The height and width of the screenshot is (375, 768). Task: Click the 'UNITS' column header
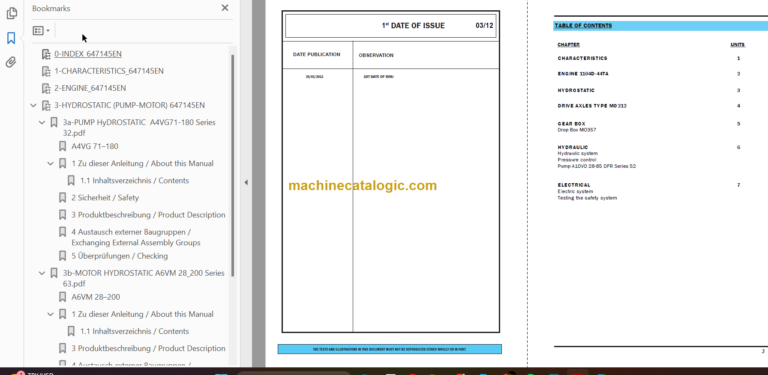738,45
